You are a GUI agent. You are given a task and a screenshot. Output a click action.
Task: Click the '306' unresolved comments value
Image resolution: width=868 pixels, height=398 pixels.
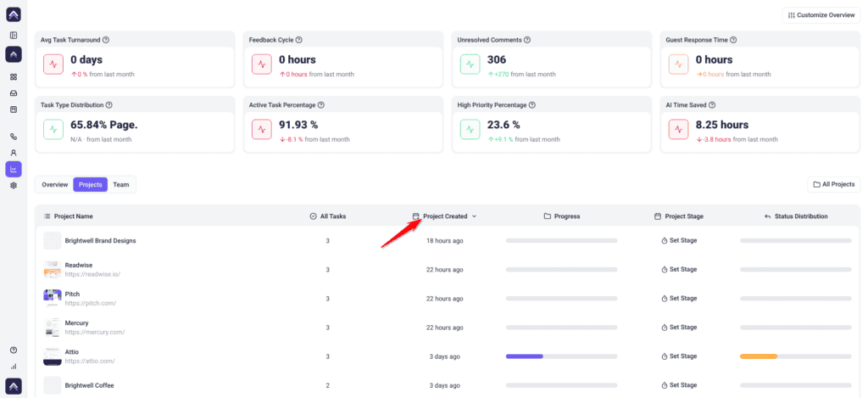tap(497, 60)
